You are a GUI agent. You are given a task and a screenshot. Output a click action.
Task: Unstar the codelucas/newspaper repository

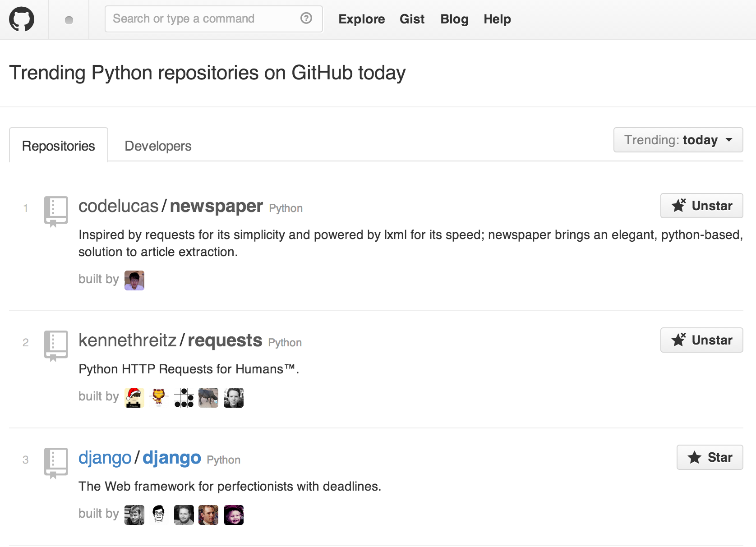coord(701,206)
